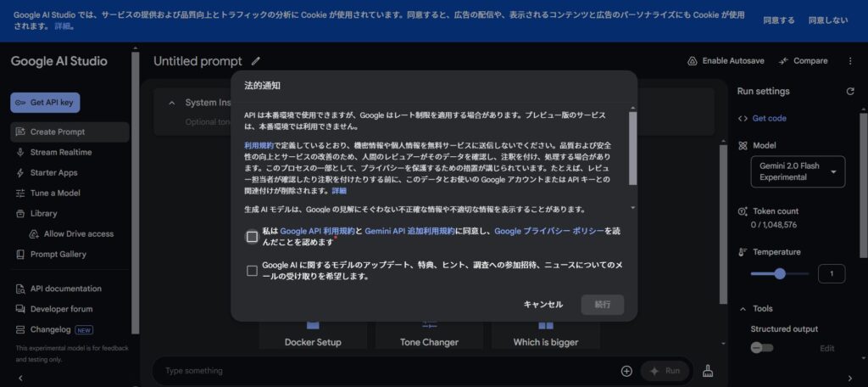Toggle the Structured output switch
The height and width of the screenshot is (387, 868).
tap(762, 348)
